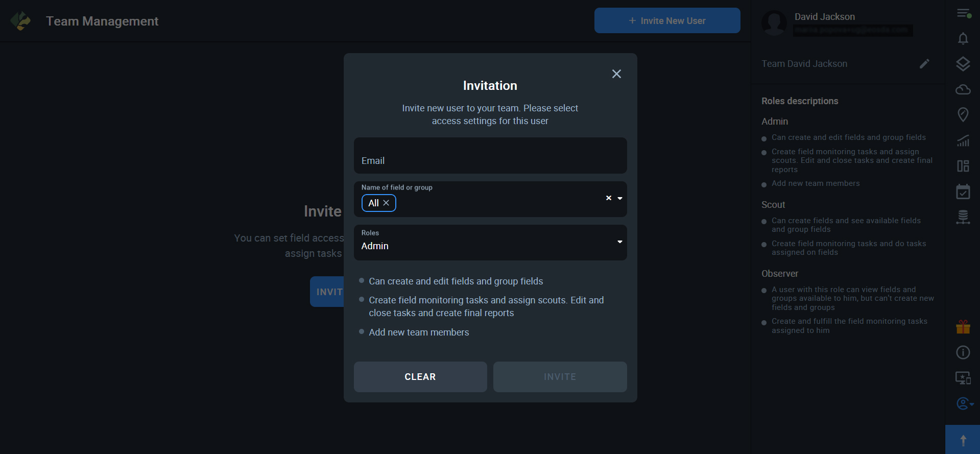Open the database storage icon

(963, 217)
